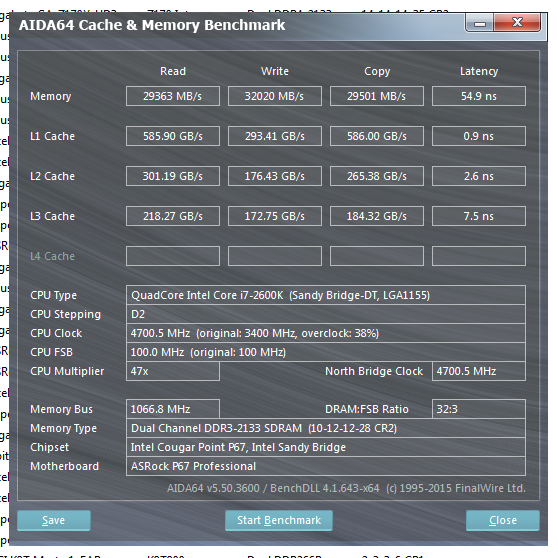Click North Bridge Clock value 4700.5 MHz
558x558 pixels.
479,371
